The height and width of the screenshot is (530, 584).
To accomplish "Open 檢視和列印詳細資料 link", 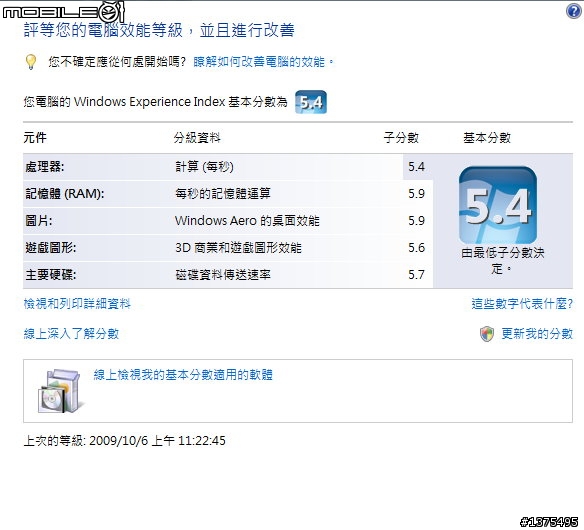I will coord(77,304).
